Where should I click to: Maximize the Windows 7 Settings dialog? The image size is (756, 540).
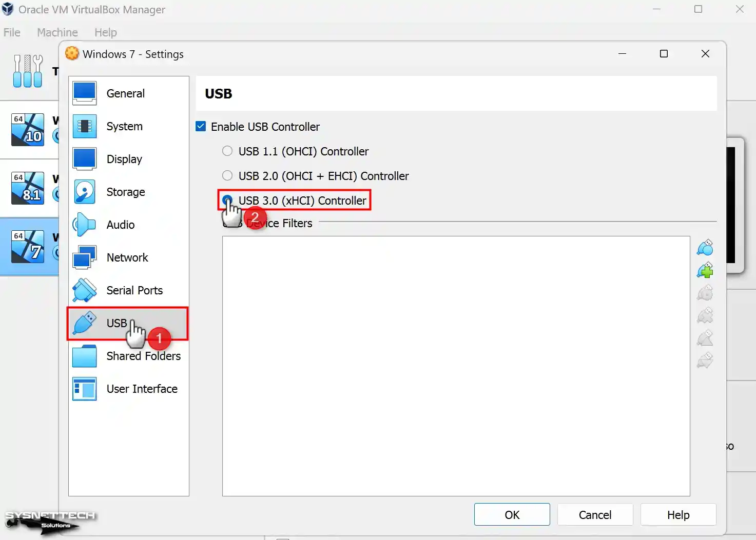coord(664,54)
